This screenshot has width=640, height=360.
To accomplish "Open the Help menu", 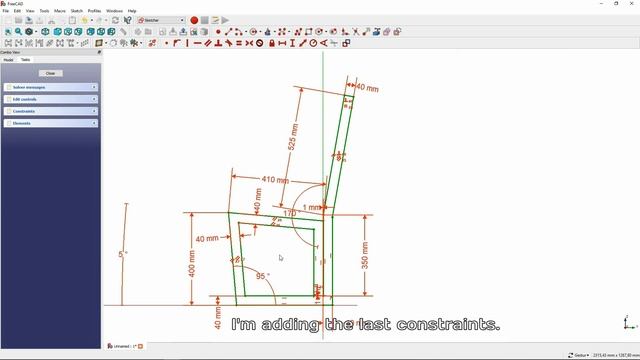I will tap(132, 11).
